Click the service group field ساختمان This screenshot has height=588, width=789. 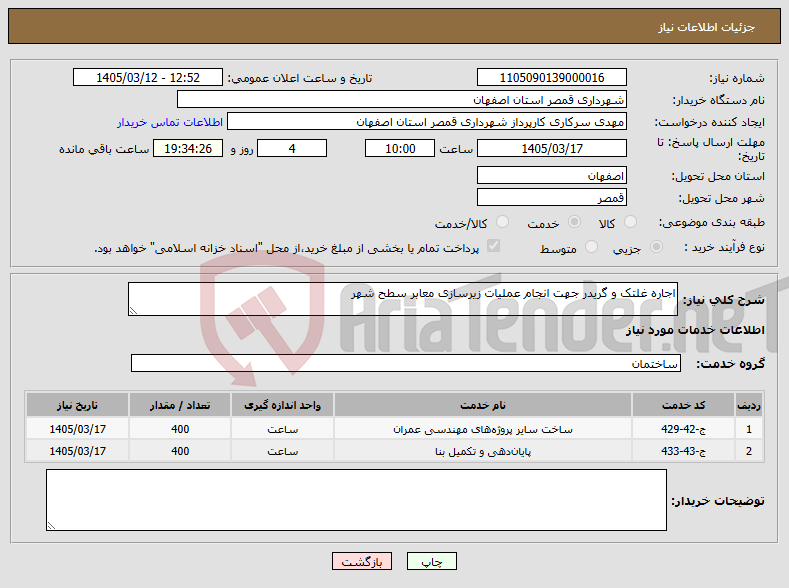point(406,363)
